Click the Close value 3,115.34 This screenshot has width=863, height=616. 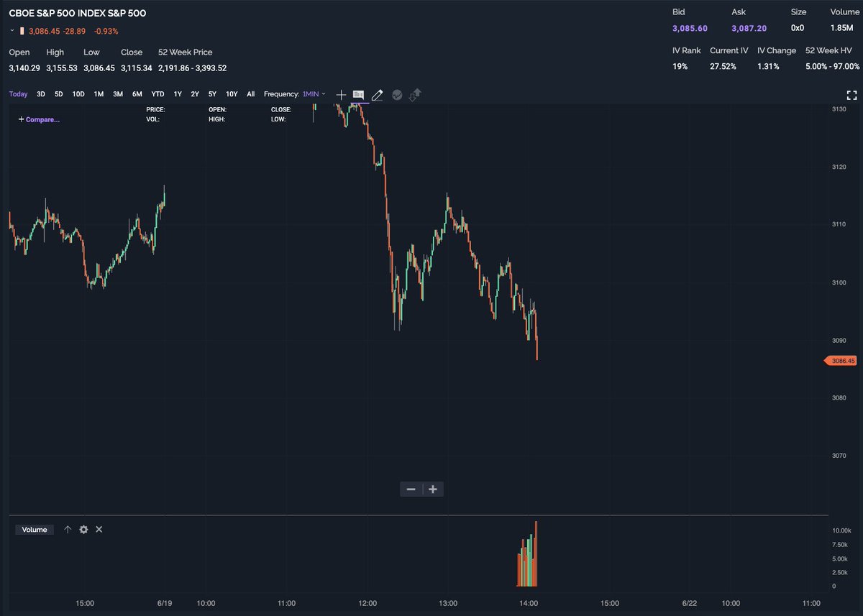pos(136,68)
